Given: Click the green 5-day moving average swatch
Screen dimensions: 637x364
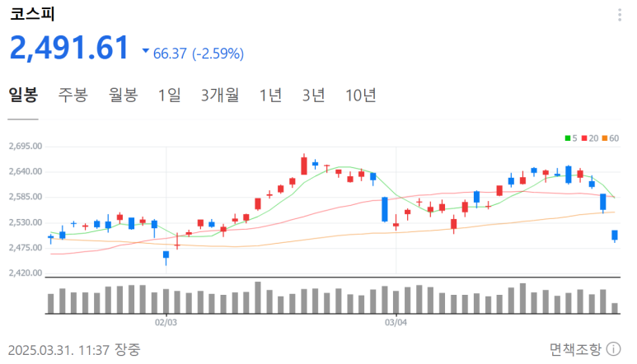Looking at the screenshot, I should (568, 138).
